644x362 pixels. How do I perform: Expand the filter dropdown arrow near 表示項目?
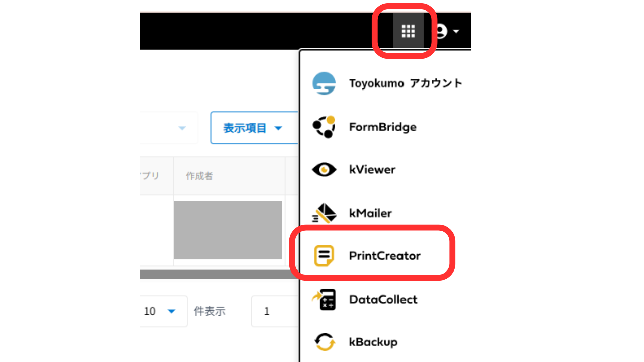pos(182,128)
